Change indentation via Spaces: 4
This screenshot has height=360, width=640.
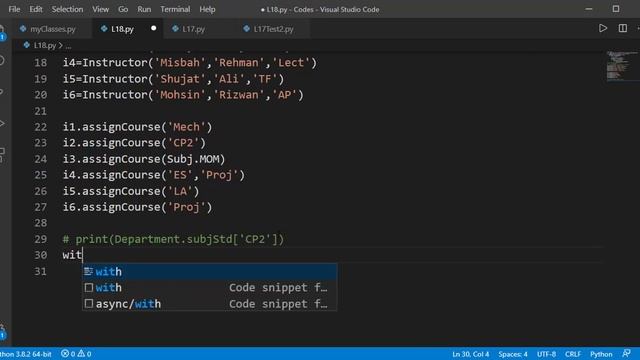[513, 354]
